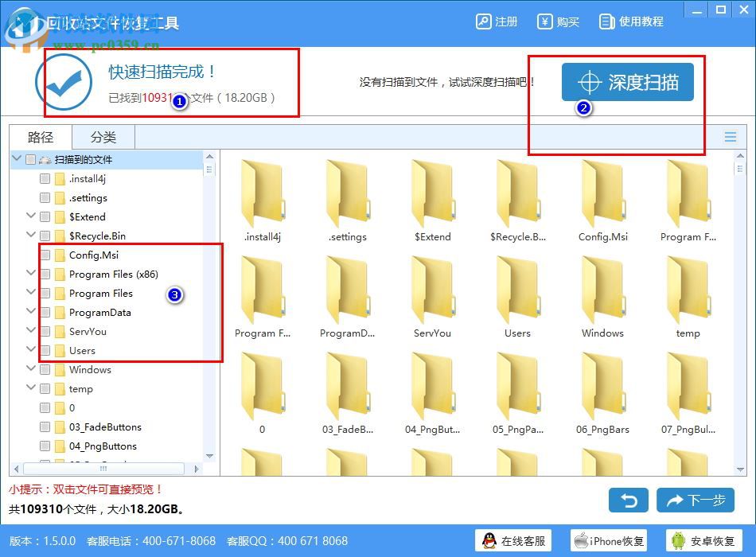
Task: Collapse the ServYou tree node
Action: coord(31,331)
